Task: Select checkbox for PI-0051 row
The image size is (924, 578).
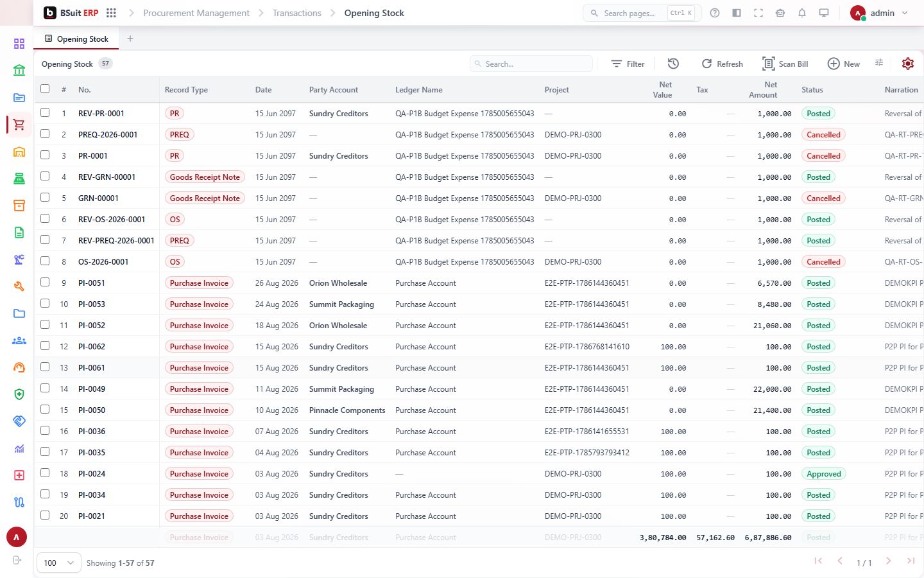Action: pyautogui.click(x=45, y=282)
